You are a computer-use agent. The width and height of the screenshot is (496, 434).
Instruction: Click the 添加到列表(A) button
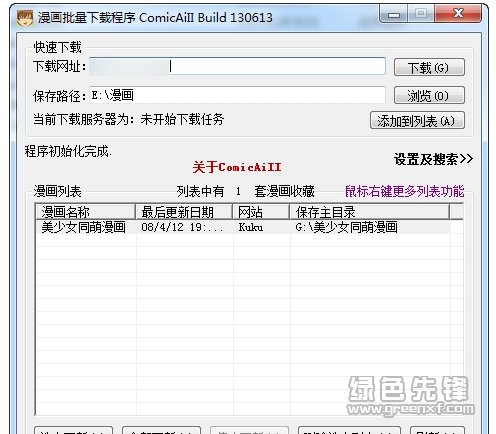(x=417, y=120)
